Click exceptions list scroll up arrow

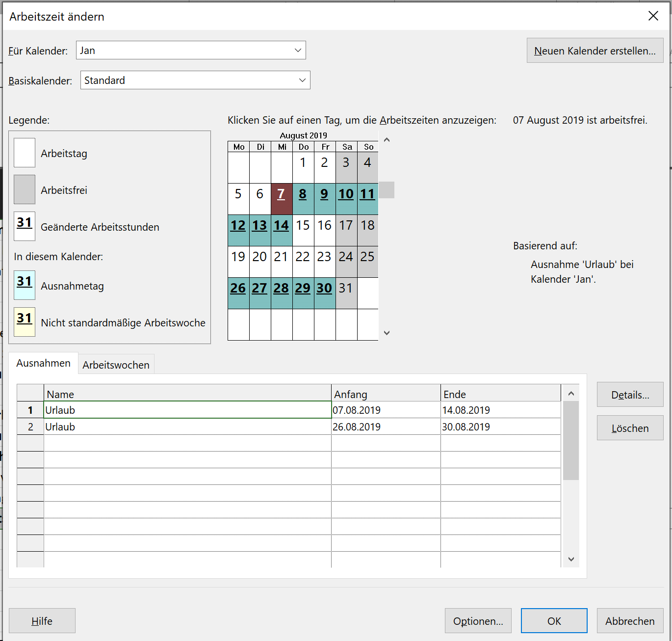(571, 394)
